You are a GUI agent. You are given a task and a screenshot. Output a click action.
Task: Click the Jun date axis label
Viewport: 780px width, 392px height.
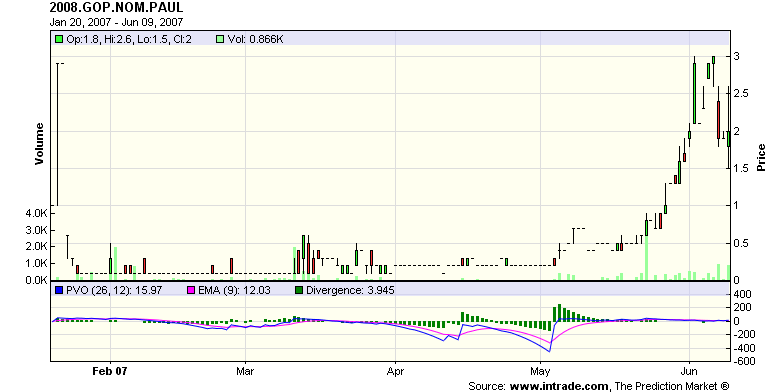pos(689,372)
